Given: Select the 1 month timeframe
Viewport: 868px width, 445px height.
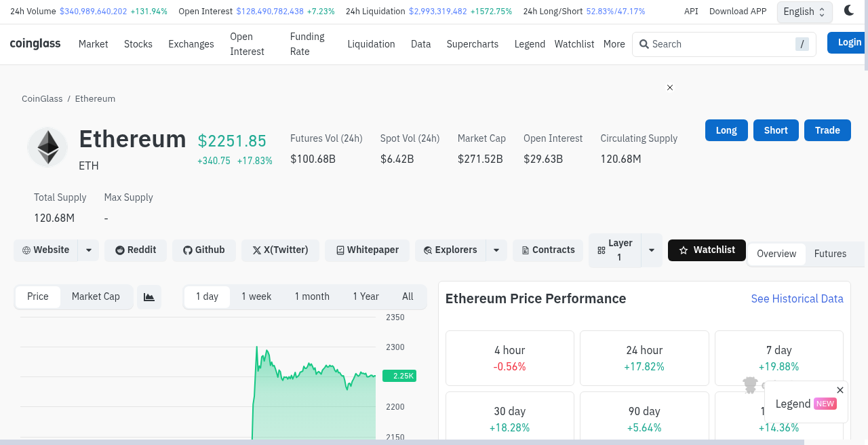Looking at the screenshot, I should [312, 297].
